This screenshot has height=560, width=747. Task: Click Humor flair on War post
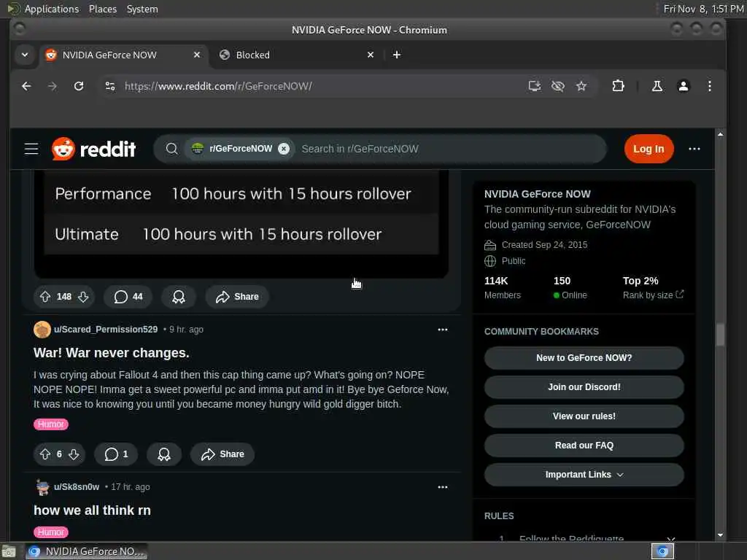tap(51, 424)
